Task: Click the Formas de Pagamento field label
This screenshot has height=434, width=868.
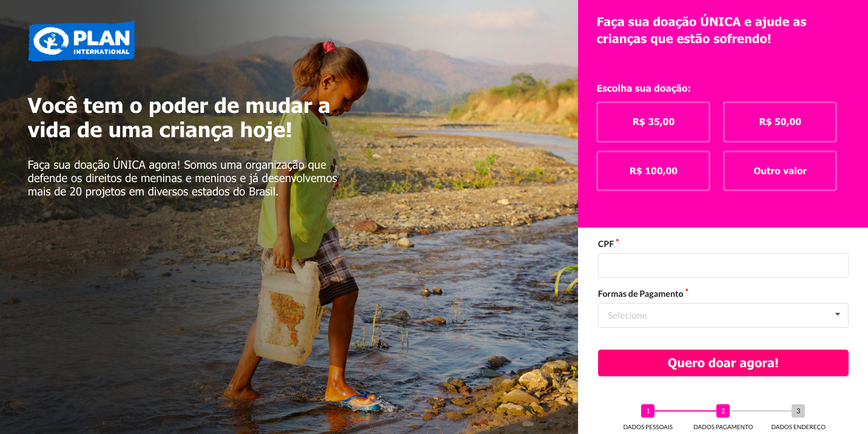Action: click(641, 294)
